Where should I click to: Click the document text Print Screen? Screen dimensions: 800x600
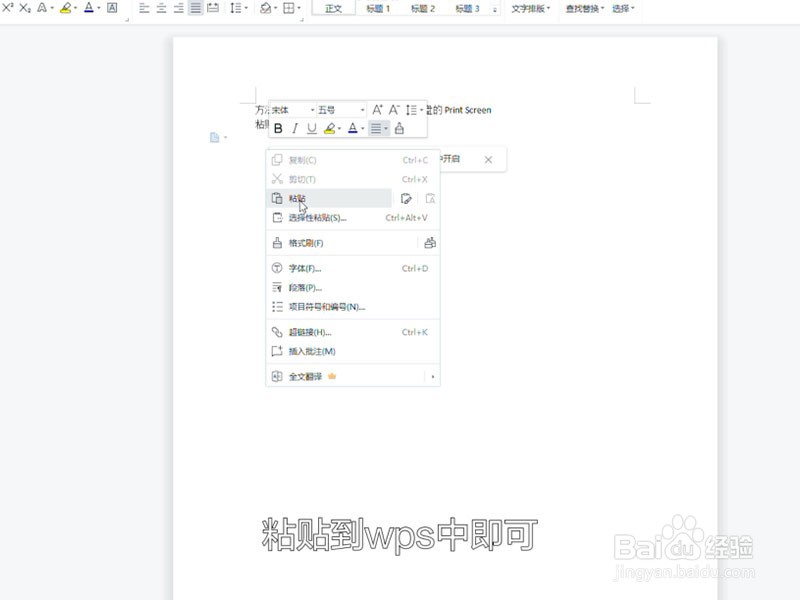click(x=468, y=110)
